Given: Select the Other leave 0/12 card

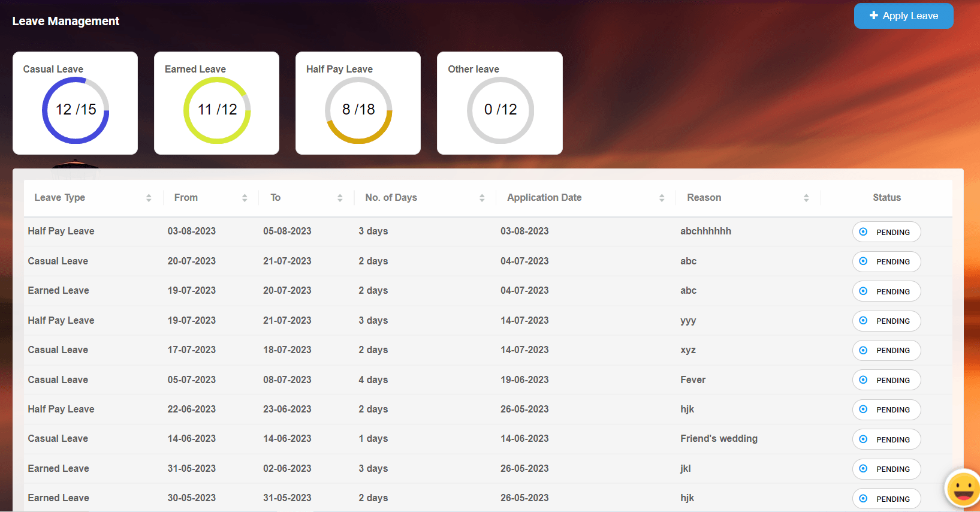Looking at the screenshot, I should 499,103.
